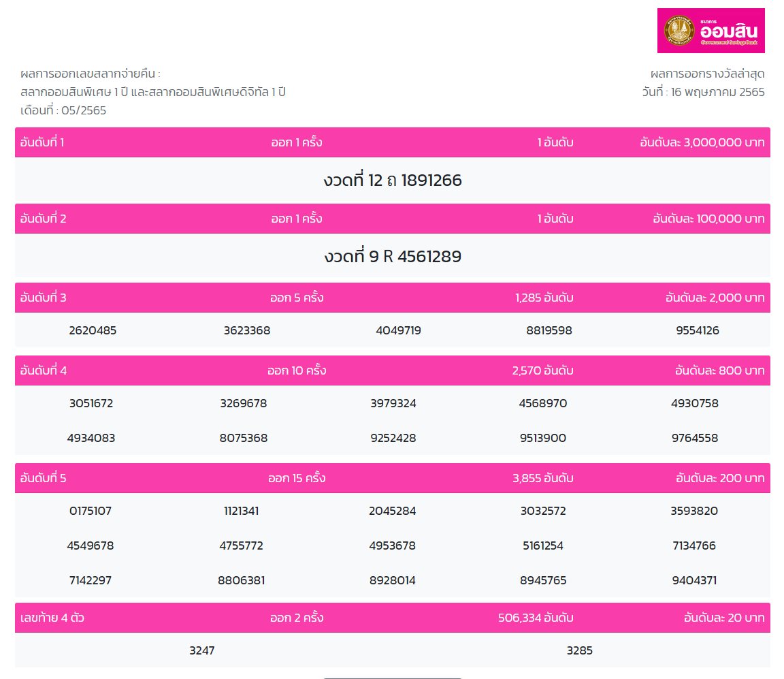This screenshot has width=784, height=679.
Task: Select fourth prize number 3051672
Action: [x=91, y=403]
